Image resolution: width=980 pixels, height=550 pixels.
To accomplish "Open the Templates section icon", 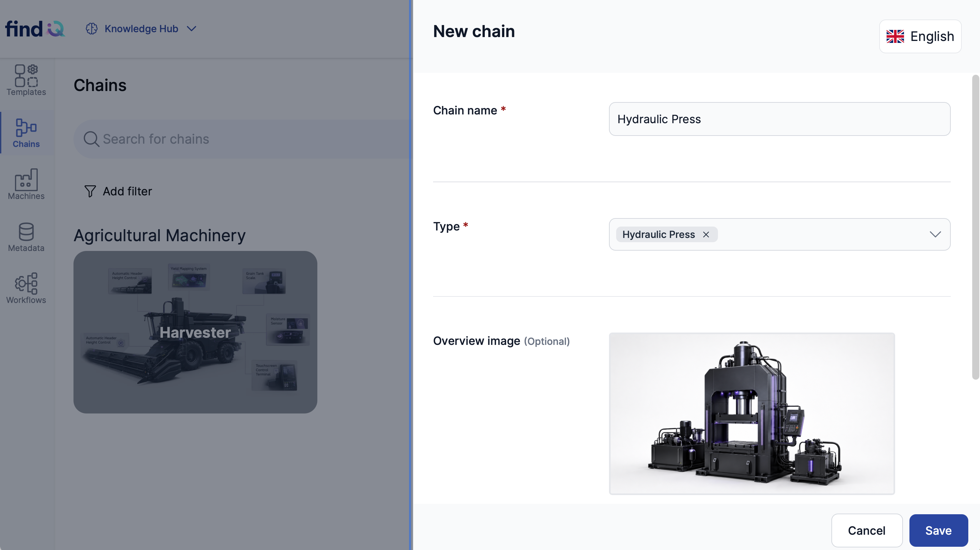I will point(26,76).
